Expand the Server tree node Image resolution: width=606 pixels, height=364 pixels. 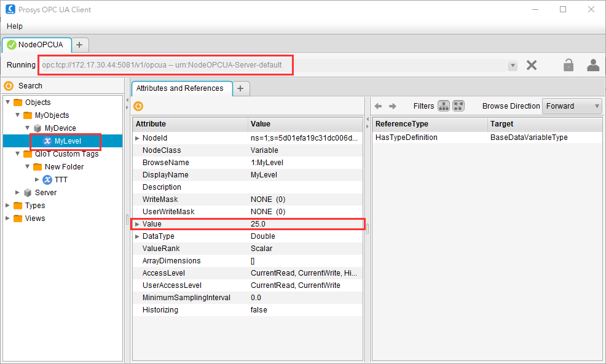17,192
